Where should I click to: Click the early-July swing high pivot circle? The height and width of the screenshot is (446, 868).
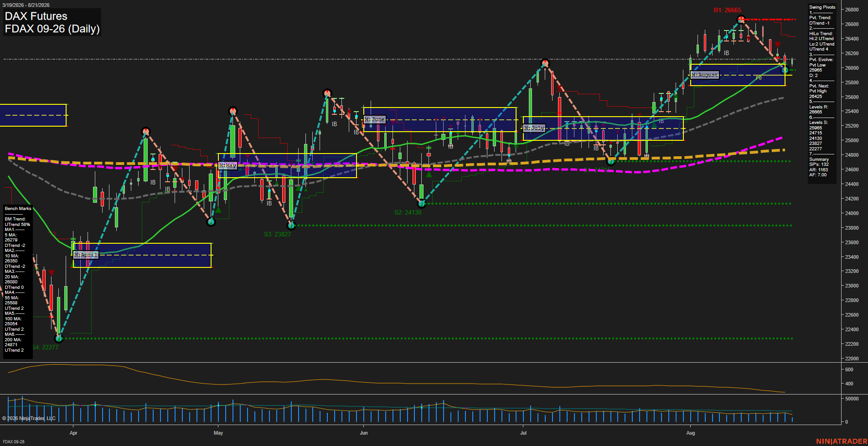click(545, 63)
